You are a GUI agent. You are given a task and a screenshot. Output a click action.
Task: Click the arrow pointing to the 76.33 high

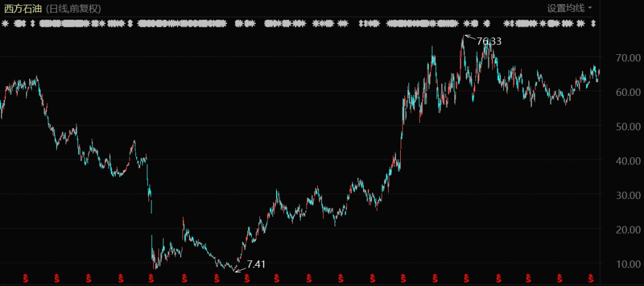click(469, 38)
